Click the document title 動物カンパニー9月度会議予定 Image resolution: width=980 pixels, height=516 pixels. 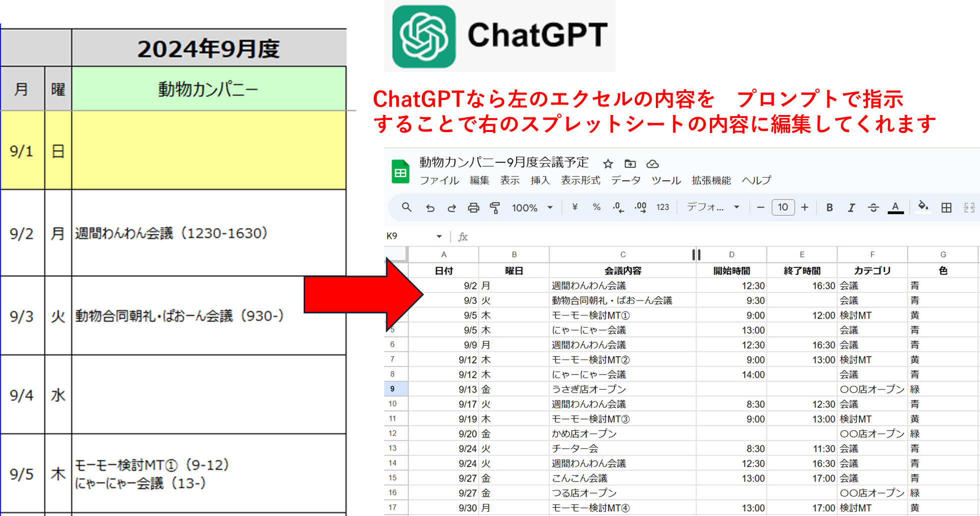click(x=504, y=162)
